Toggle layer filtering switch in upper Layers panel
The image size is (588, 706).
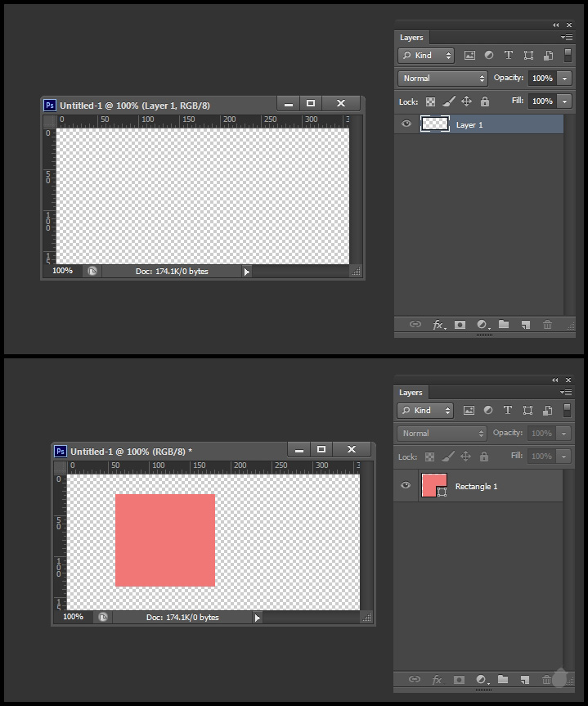pyautogui.click(x=568, y=56)
